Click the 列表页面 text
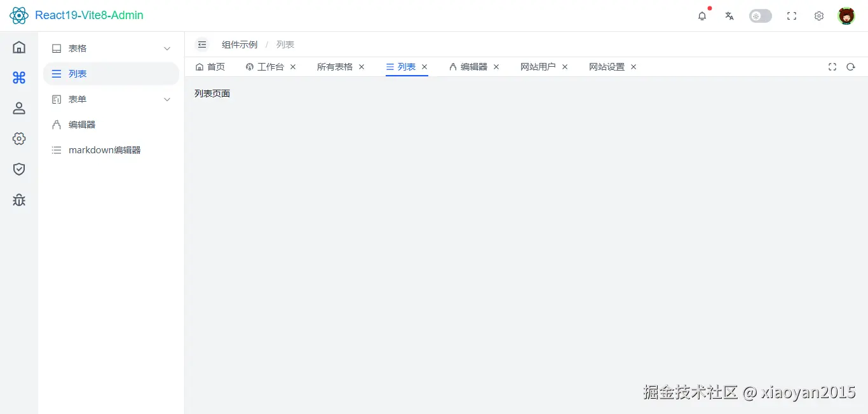This screenshot has height=414, width=868. (212, 93)
